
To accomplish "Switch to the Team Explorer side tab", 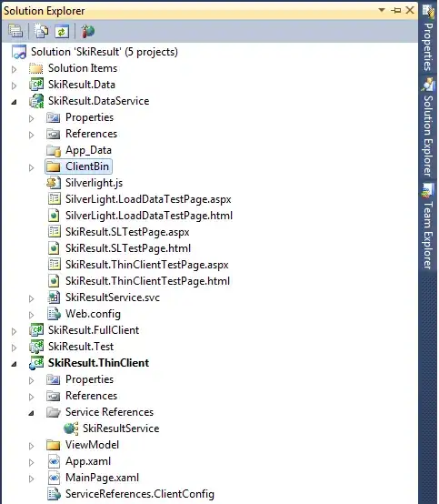I will coord(428,227).
